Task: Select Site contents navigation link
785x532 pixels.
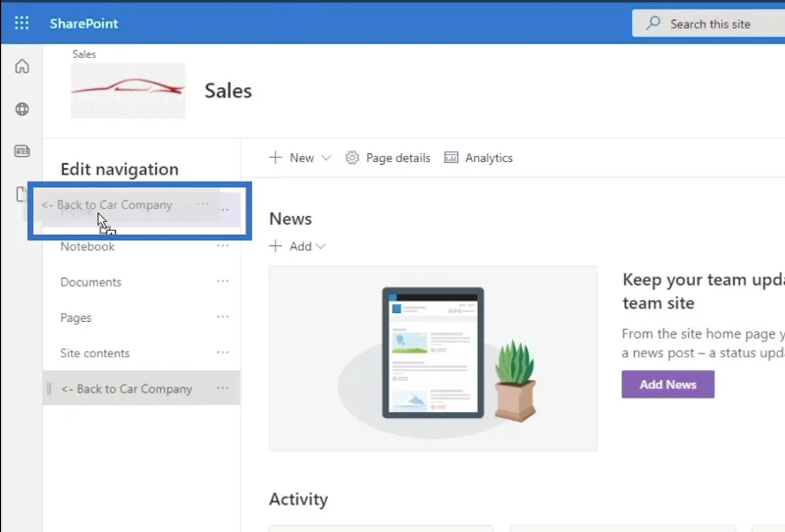Action: [x=94, y=353]
